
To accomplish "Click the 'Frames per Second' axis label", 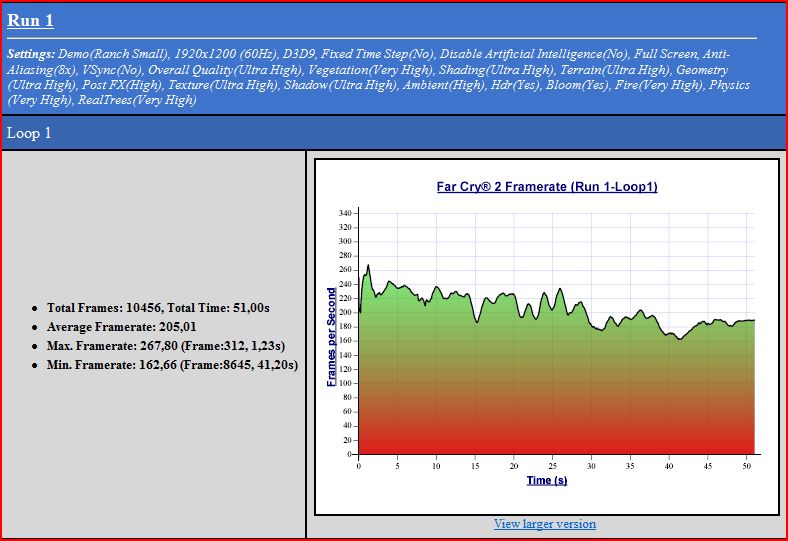I will (x=331, y=337).
